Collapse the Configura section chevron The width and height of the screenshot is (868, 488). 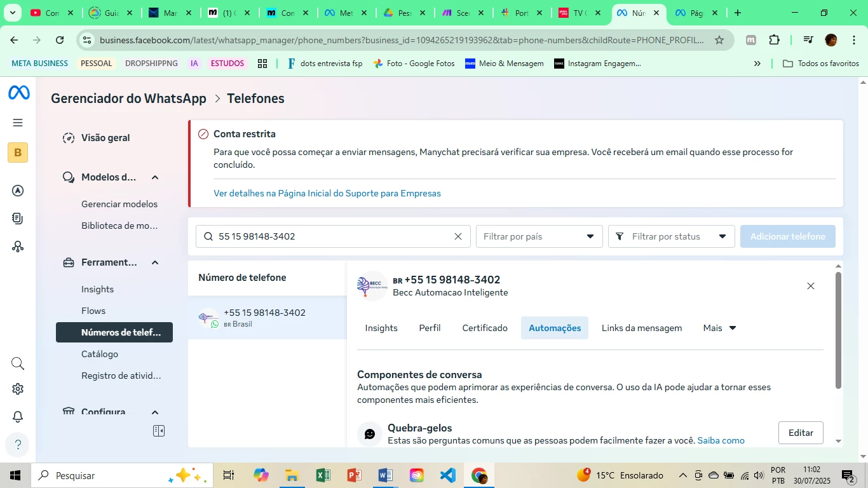(x=154, y=412)
